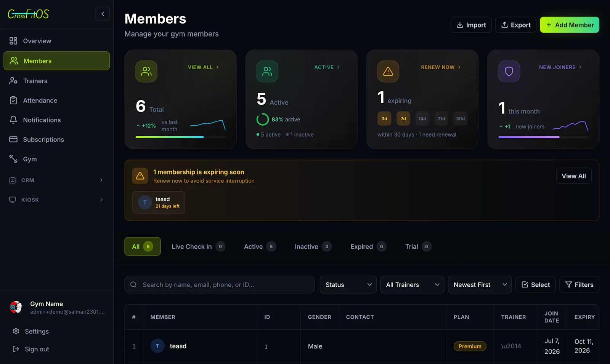Viewport: 610px width, 364px height.
Task: Click the search magnifier icon
Action: (133, 284)
